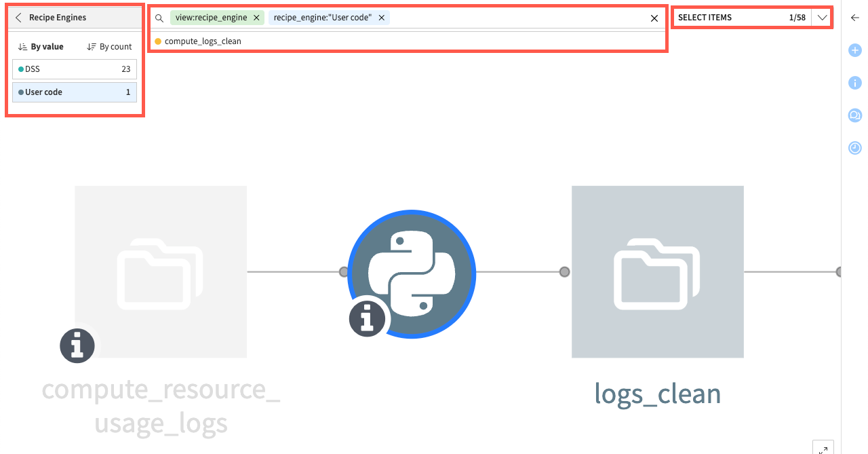Go back from Recipe Engines panel
The image size is (868, 454).
coord(18,18)
